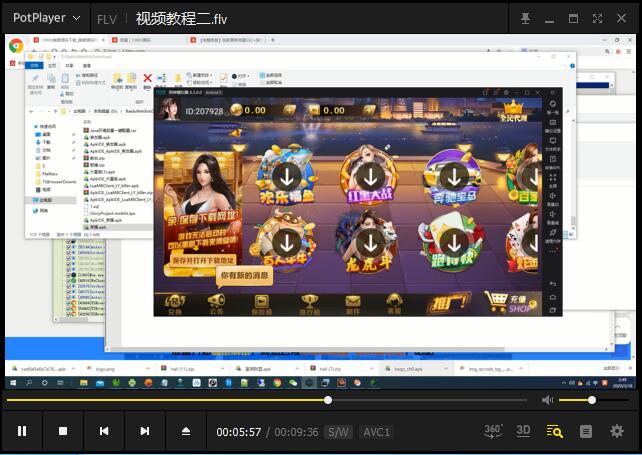Viewport: 642px width, 455px height.
Task: Click the 百人牛牛 game icon in the video
Action: point(286,242)
